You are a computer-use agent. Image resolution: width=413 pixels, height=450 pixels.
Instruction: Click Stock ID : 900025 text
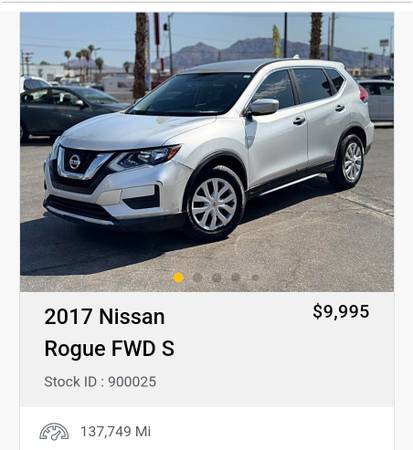[100, 382]
